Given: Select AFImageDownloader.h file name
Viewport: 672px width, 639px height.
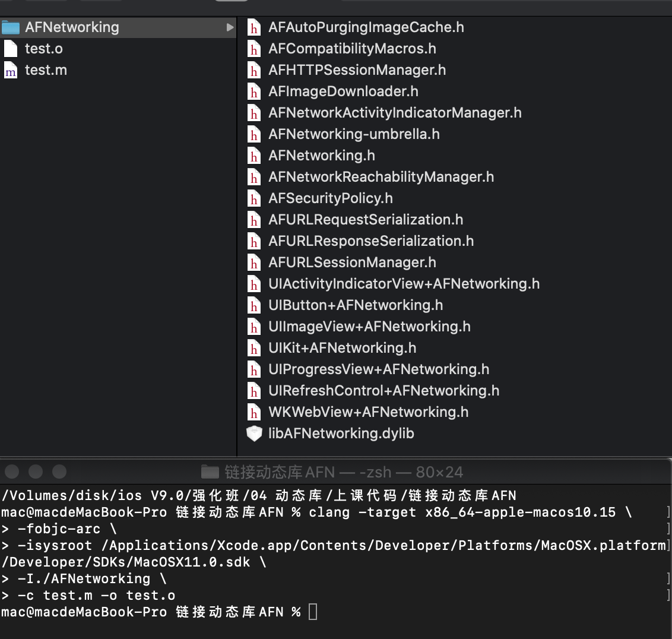Looking at the screenshot, I should (x=344, y=92).
